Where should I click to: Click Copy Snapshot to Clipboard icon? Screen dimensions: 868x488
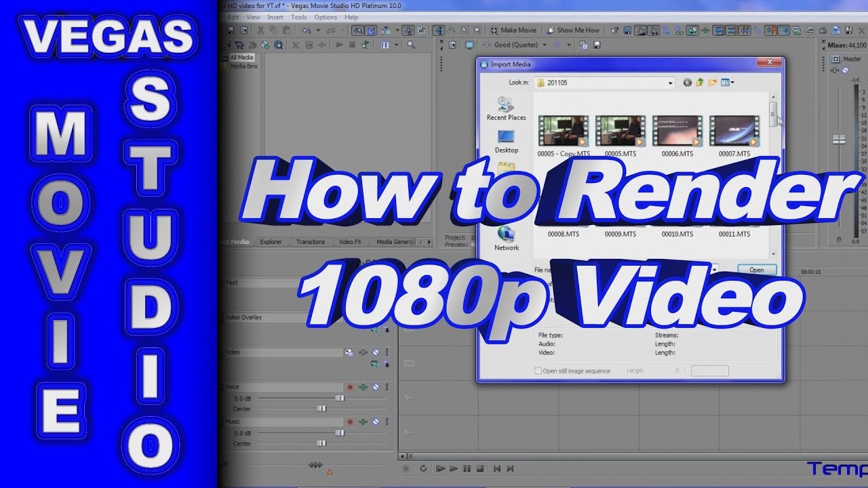pos(583,45)
